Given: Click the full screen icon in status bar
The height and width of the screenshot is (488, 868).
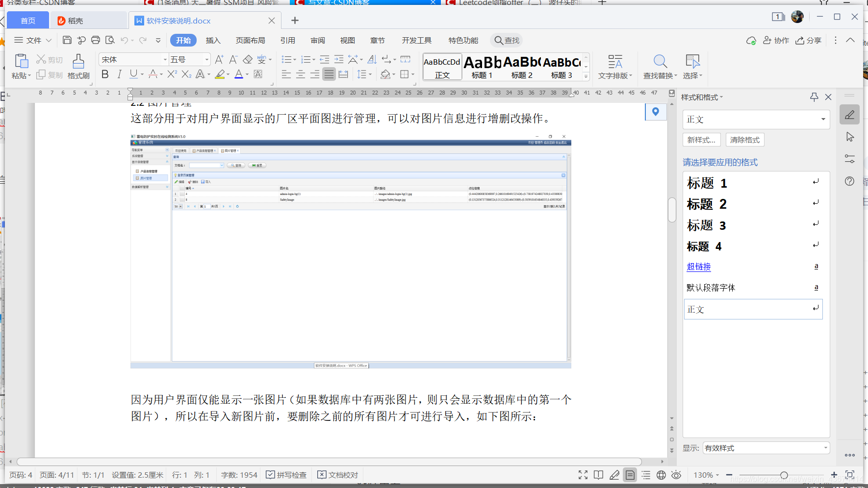Looking at the screenshot, I should (x=583, y=475).
